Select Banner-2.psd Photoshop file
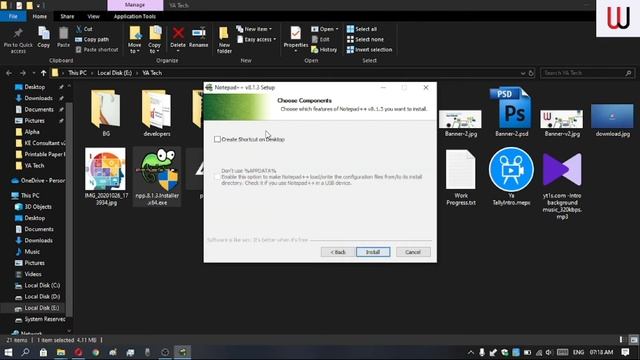The height and width of the screenshot is (360, 640). (x=511, y=112)
